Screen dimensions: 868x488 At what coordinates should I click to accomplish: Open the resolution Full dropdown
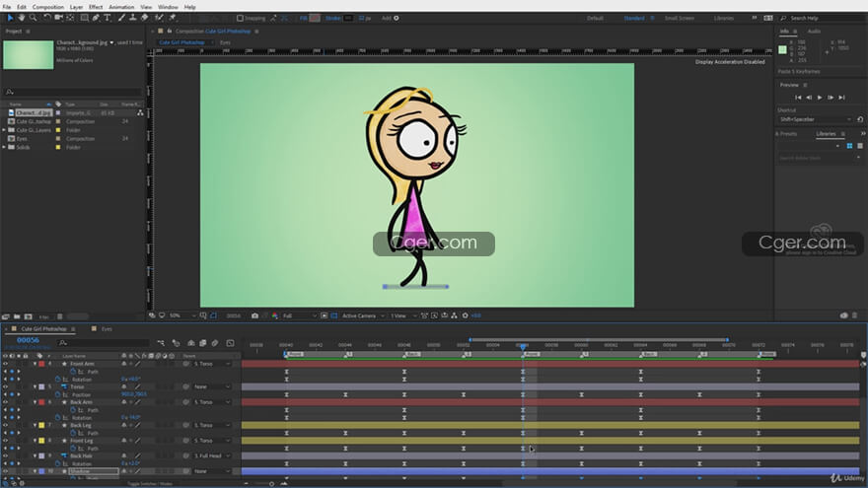click(300, 315)
